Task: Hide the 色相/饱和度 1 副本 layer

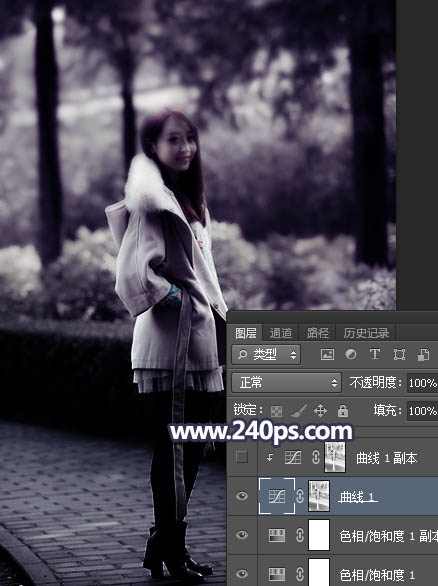Action: [242, 535]
